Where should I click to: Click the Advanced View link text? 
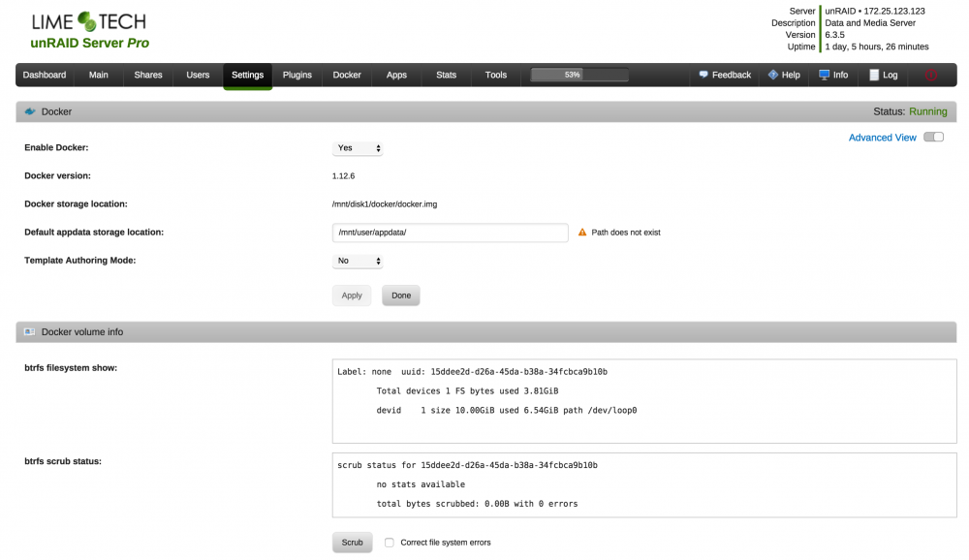[x=882, y=138]
